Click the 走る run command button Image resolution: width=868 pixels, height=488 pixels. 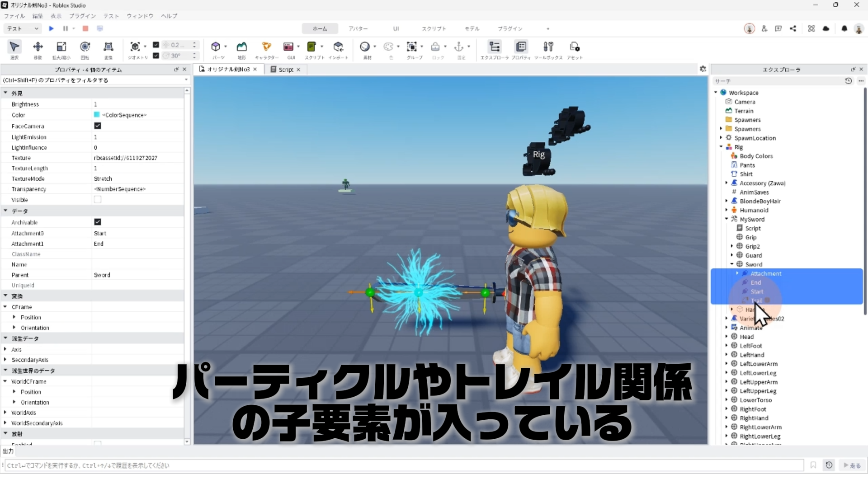tap(852, 465)
